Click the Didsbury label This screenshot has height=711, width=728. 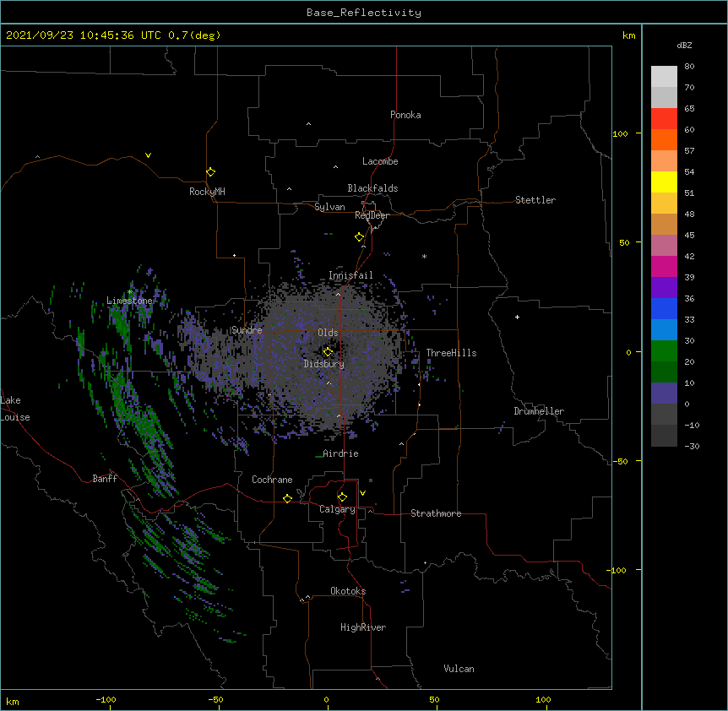coord(323,364)
